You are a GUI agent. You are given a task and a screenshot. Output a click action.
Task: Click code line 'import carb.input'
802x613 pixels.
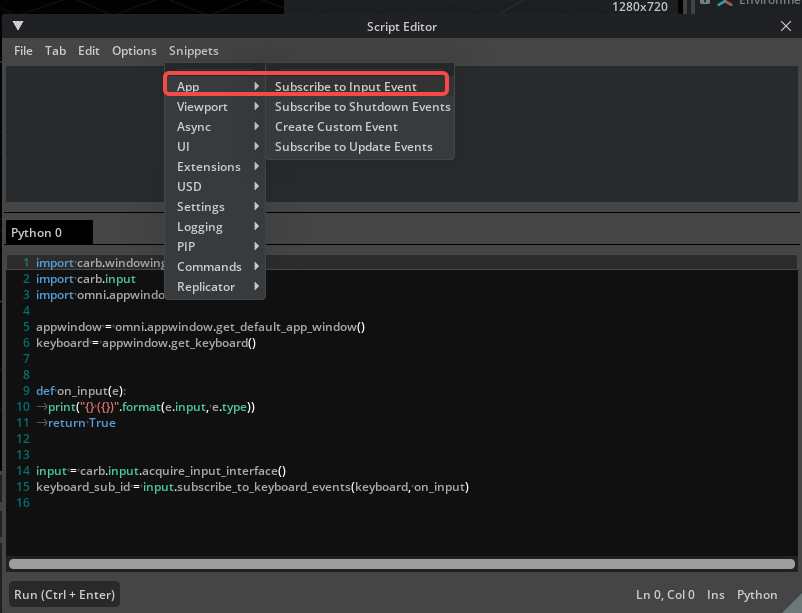tap(86, 279)
